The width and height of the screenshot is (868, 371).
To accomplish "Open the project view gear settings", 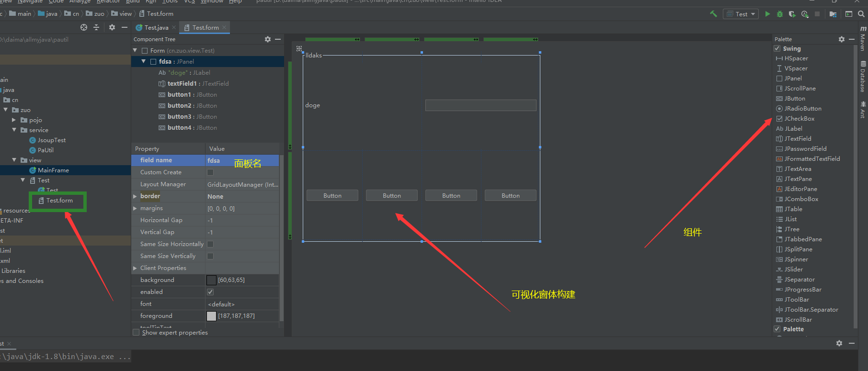I will tap(112, 27).
